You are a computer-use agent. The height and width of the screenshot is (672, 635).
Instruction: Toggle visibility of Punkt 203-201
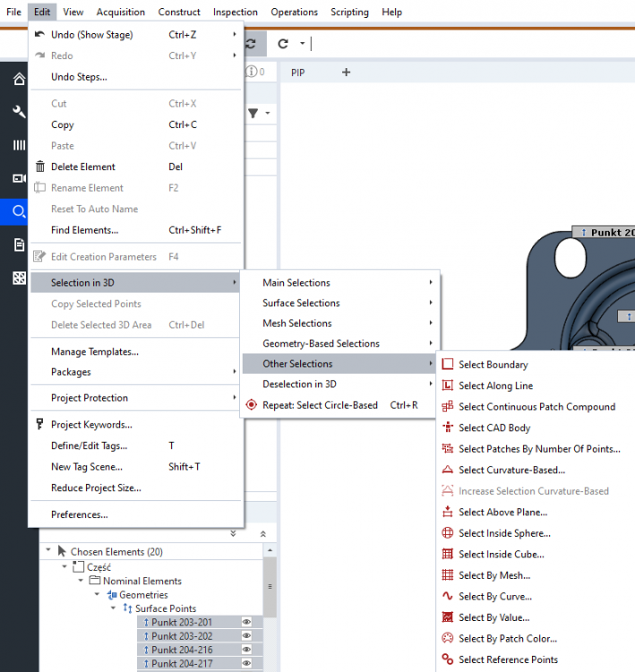(246, 622)
